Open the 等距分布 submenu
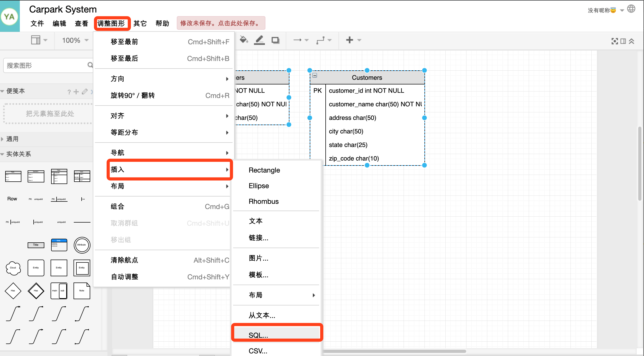The width and height of the screenshot is (644, 356). click(164, 132)
